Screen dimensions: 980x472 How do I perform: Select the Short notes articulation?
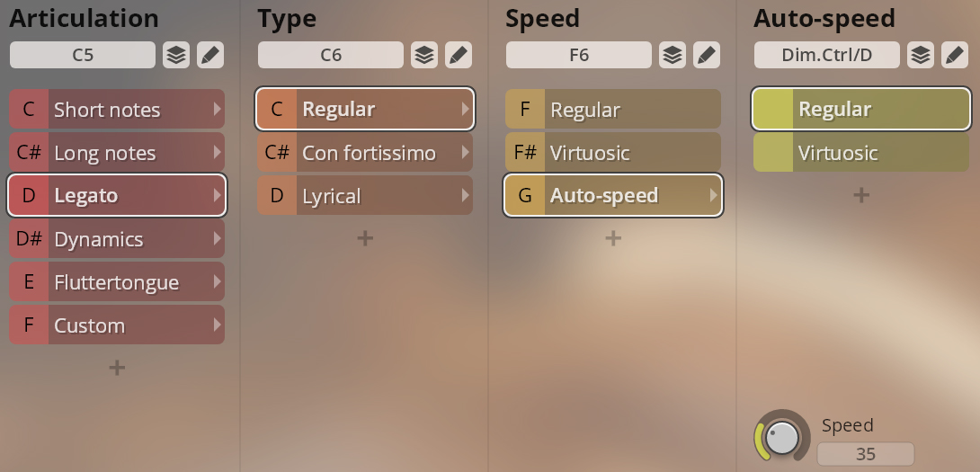(117, 110)
